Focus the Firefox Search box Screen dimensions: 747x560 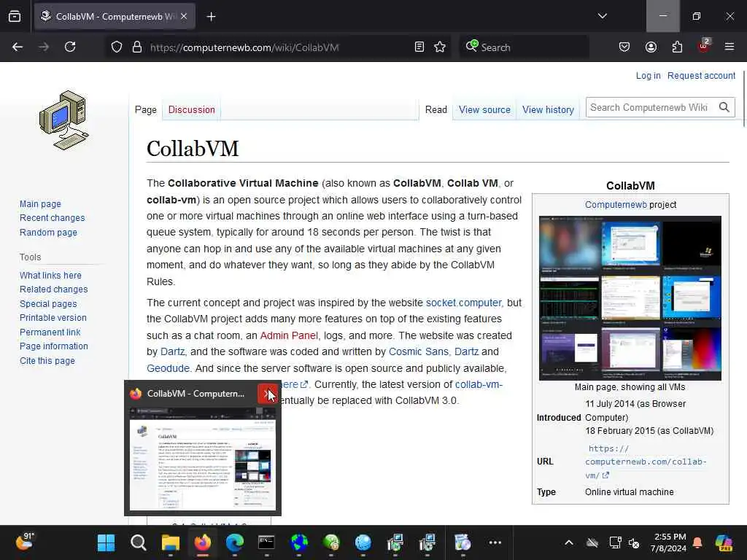click(x=524, y=47)
